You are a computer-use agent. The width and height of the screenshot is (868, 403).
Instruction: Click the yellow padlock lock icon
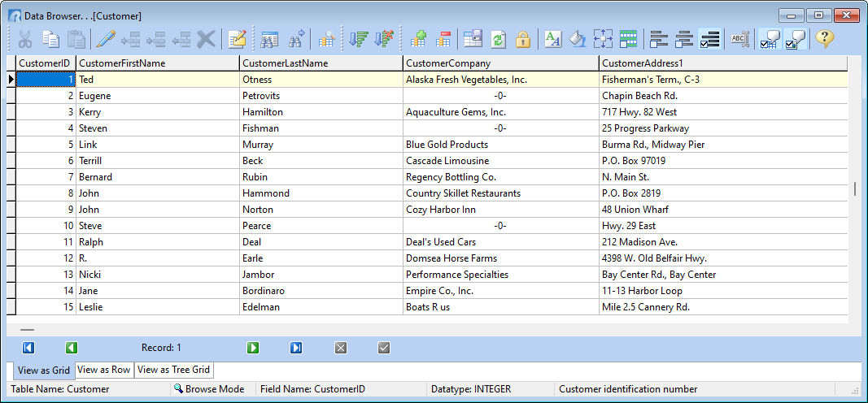(523, 39)
